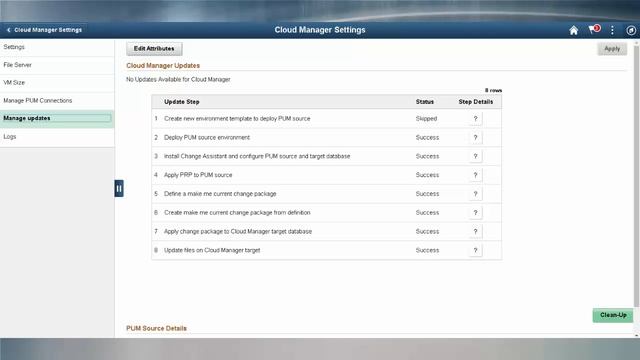This screenshot has width=640, height=360.
Task: Open the NavBar compass icon
Action: point(631,30)
